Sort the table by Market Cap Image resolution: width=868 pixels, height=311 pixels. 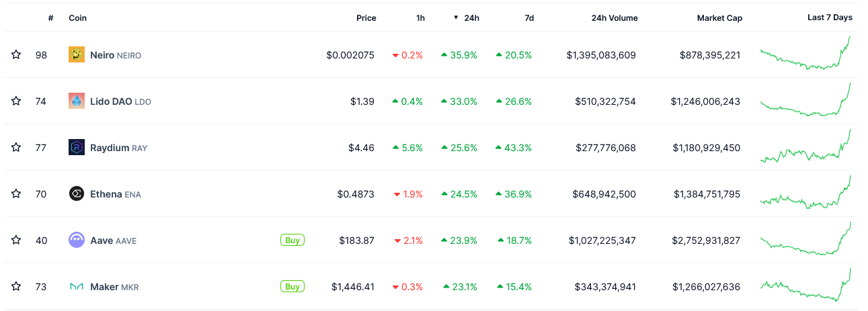coord(719,18)
